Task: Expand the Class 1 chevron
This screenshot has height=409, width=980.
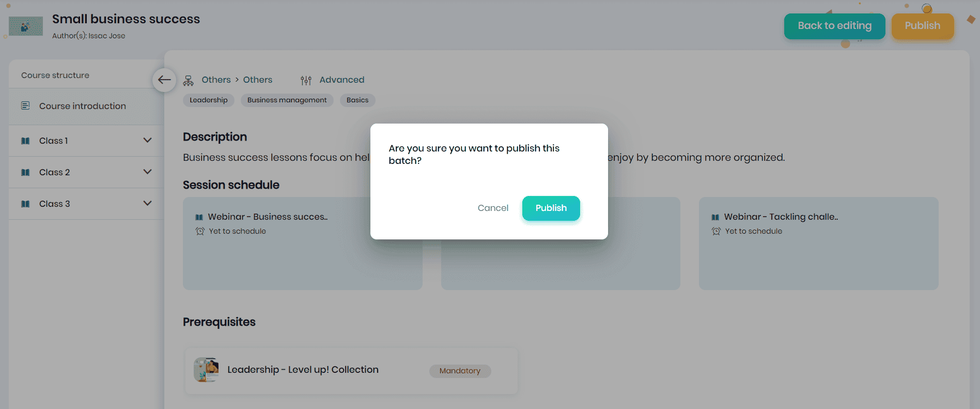Action: tap(147, 140)
